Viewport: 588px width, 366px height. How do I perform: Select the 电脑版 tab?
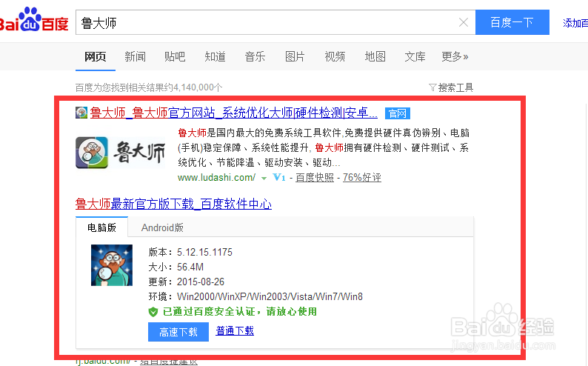tap(101, 227)
